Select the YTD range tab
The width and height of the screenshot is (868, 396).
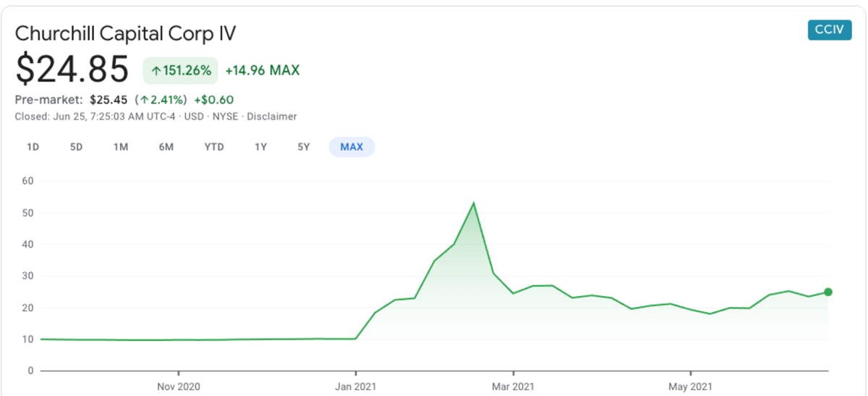coord(214,147)
